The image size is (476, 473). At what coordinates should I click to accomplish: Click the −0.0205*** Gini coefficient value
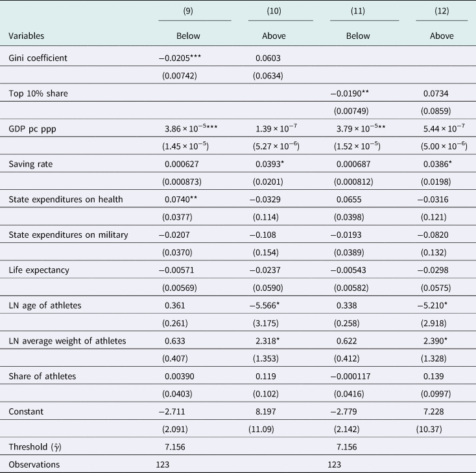[x=180, y=58]
